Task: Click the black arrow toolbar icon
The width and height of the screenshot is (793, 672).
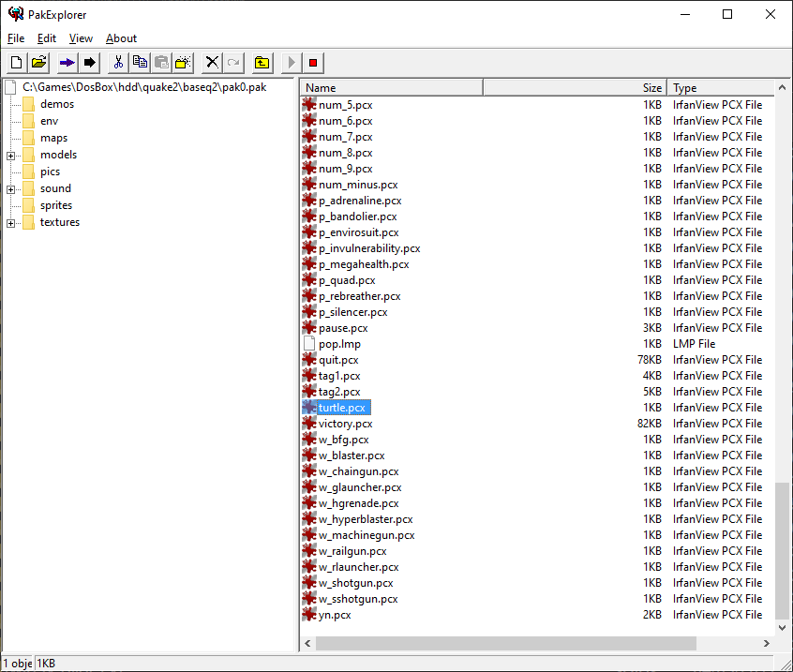Action: coord(89,63)
